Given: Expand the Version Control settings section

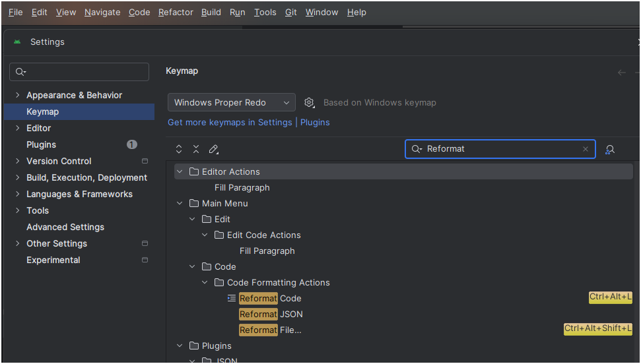Looking at the screenshot, I should point(17,161).
